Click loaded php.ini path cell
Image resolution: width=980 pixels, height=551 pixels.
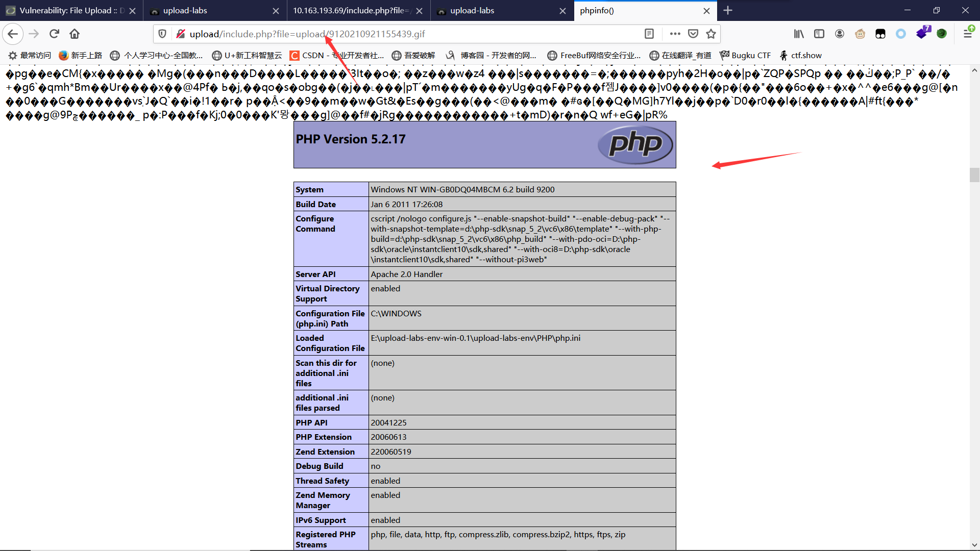522,343
